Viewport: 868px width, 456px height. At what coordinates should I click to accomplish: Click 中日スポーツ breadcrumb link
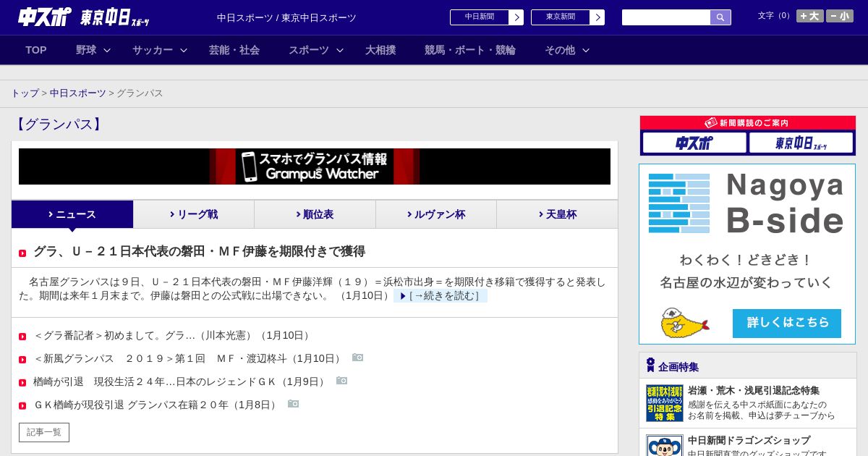(x=77, y=93)
